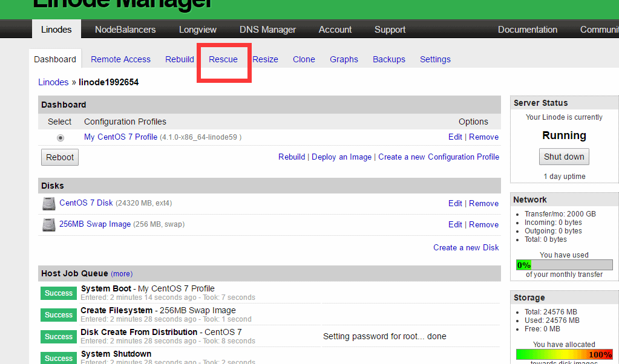Open My CentOS 7 Profile link
The width and height of the screenshot is (619, 364).
click(x=120, y=137)
